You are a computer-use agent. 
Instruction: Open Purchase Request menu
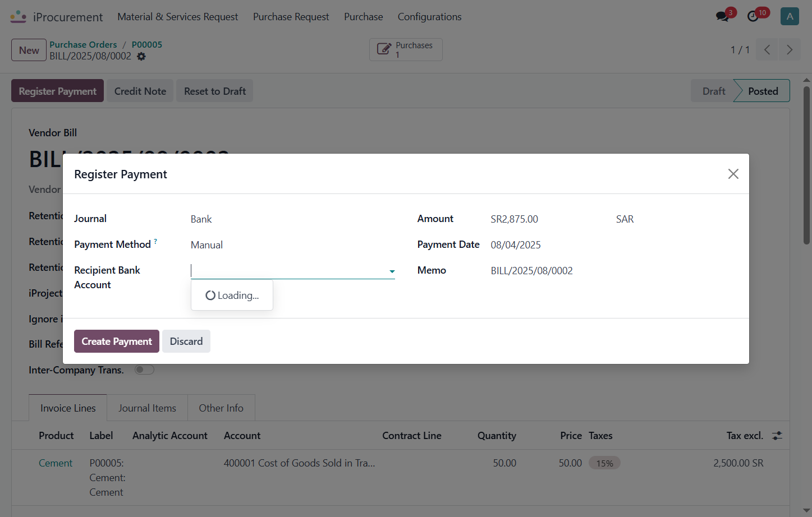(x=291, y=17)
